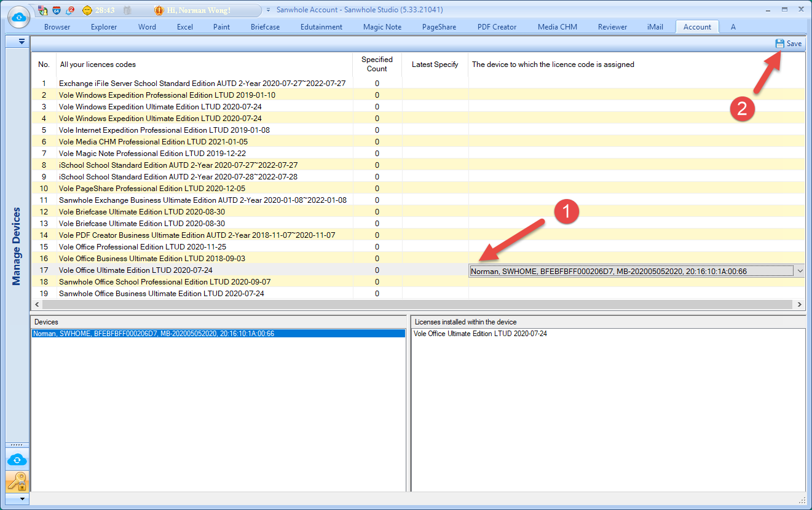Select the Norman SWHOME device in Devices list

[218, 334]
